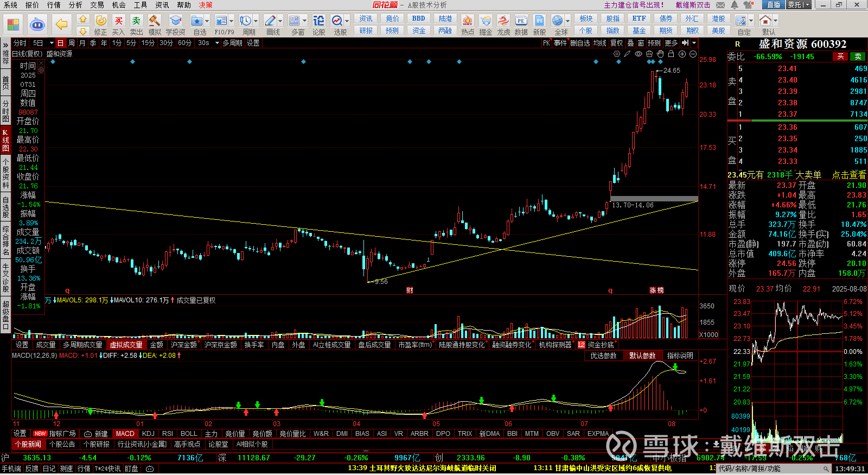Screen dimensions: 868x475
Task: Expand the 周期 period dropdown arrow
Action: (256, 21)
